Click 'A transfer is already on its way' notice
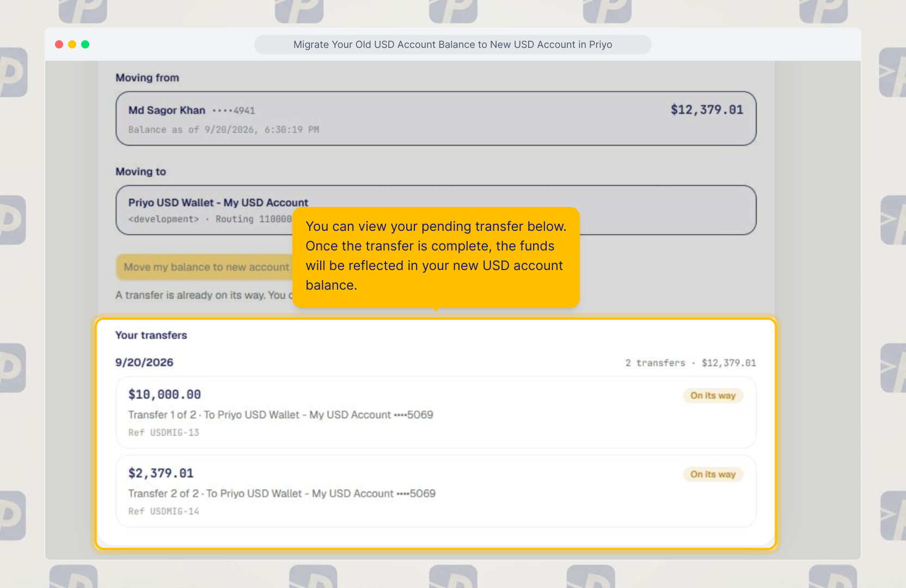The width and height of the screenshot is (906, 588). coord(204,295)
